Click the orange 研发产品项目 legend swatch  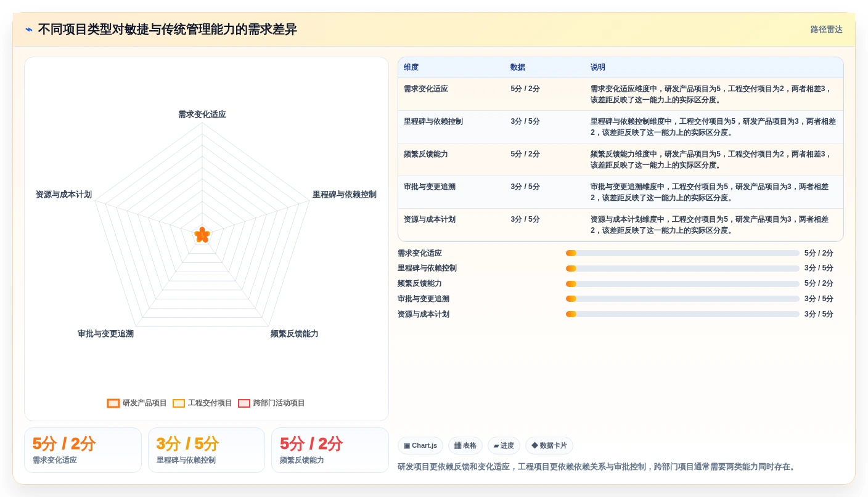click(x=113, y=403)
